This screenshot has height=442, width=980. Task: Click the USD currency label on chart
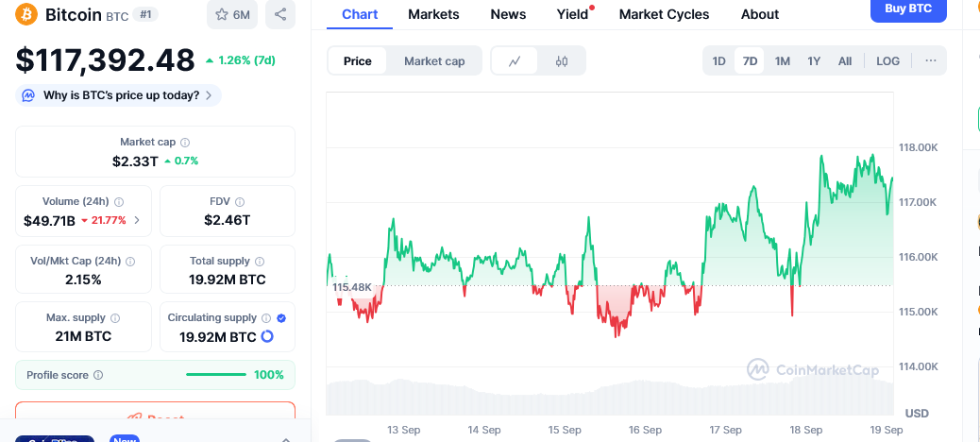[x=917, y=414]
